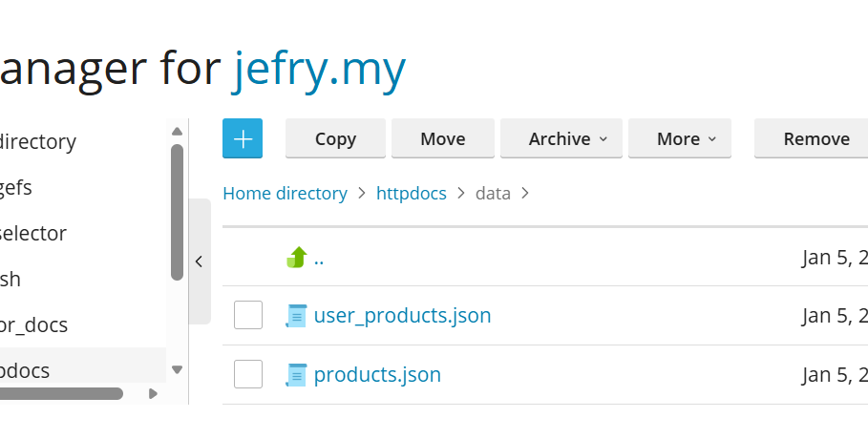Click the user_products.json file icon

(x=297, y=315)
